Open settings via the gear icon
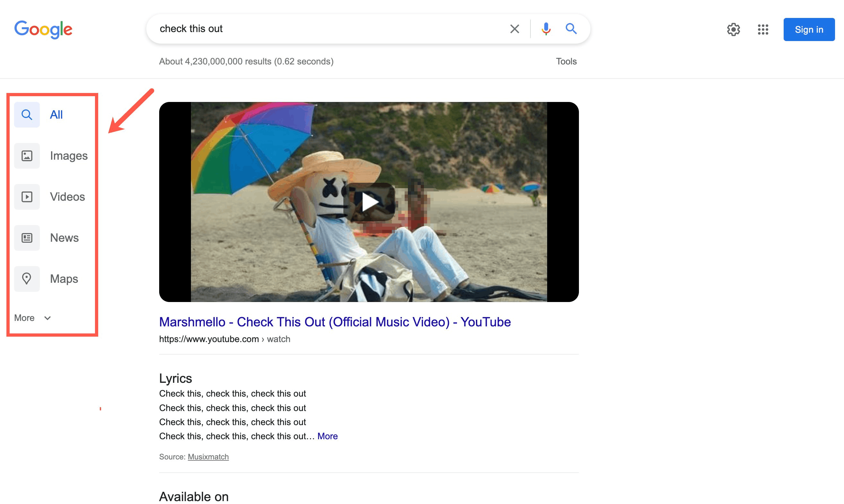 tap(733, 29)
